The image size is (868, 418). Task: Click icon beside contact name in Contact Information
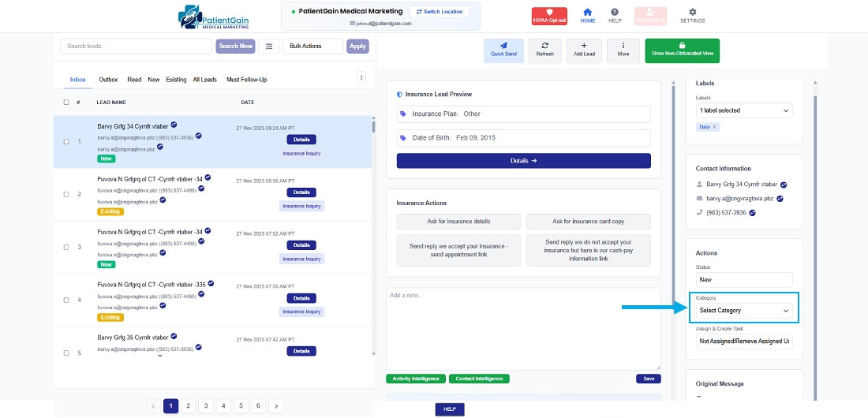(784, 185)
